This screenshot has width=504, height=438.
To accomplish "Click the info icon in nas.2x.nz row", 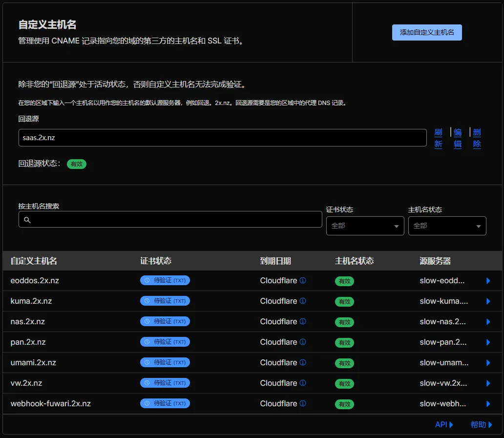I will [x=303, y=322].
